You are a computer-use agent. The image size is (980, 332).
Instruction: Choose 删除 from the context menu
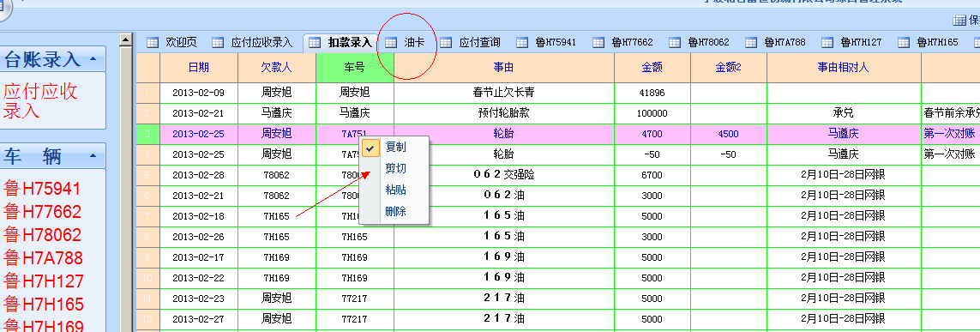click(x=395, y=211)
